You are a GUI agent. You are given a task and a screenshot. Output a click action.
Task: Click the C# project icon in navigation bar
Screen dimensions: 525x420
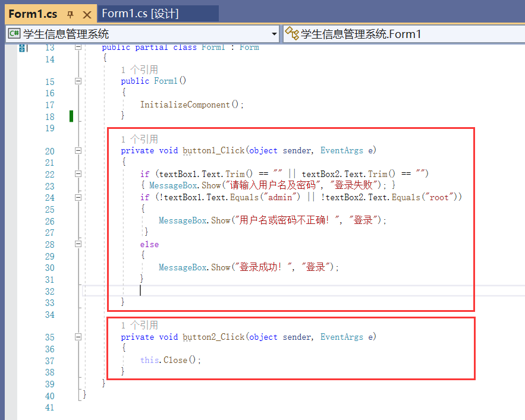pyautogui.click(x=14, y=34)
